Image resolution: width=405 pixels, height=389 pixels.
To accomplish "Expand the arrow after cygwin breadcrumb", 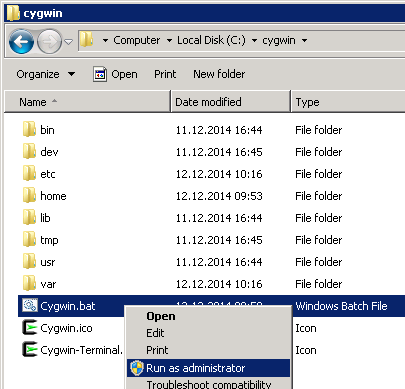I will pos(304,41).
